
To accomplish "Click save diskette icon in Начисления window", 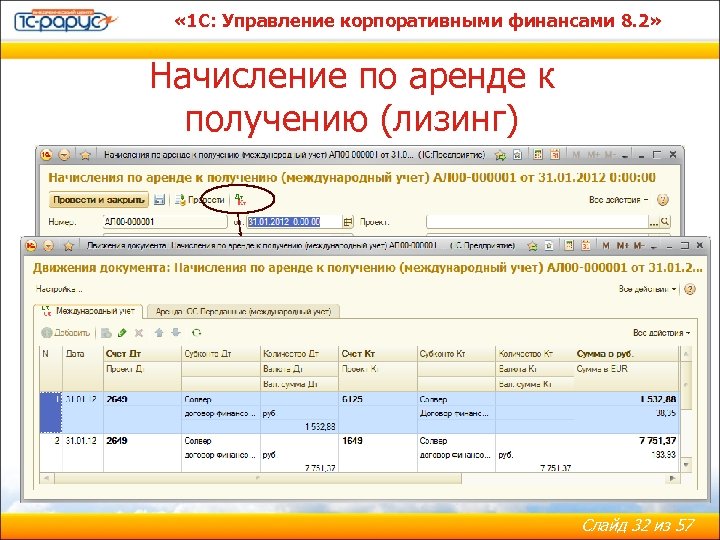I will coord(159,200).
